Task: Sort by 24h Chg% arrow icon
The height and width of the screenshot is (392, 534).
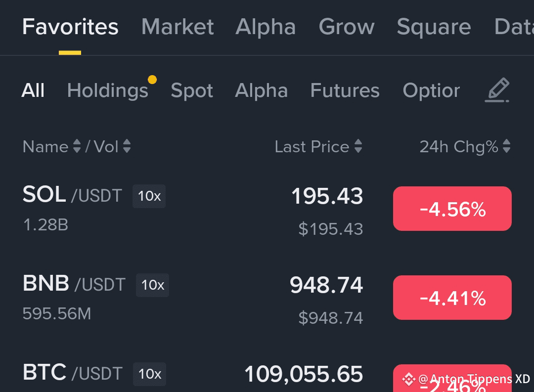Action: click(506, 146)
